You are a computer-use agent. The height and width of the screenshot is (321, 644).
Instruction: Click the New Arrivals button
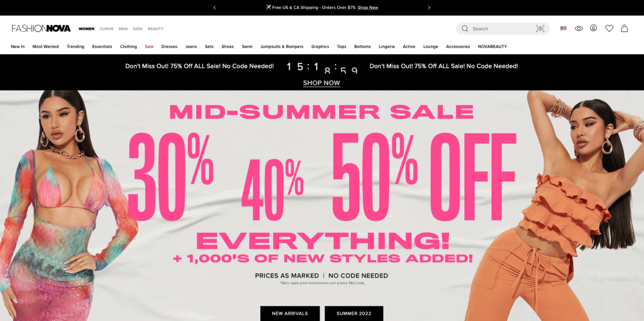coord(290,313)
